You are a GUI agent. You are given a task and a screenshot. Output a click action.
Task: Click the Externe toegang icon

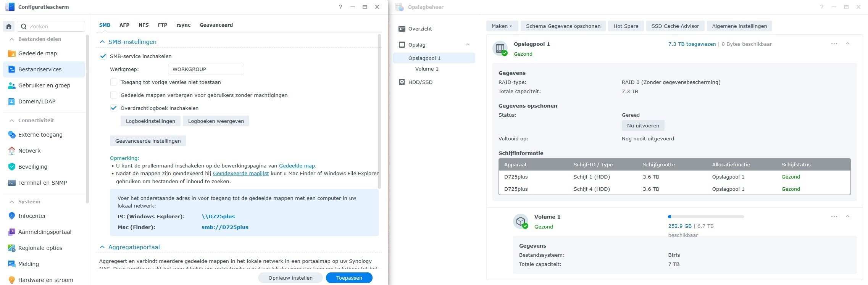(12, 135)
